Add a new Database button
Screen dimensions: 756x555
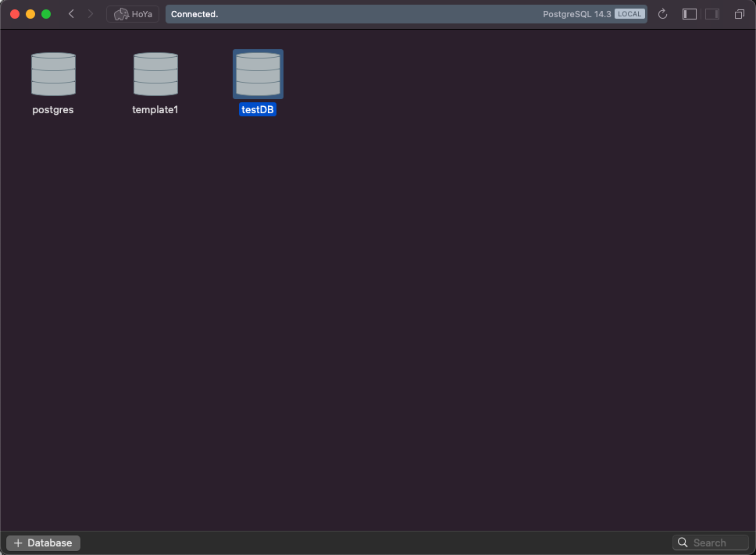[44, 543]
